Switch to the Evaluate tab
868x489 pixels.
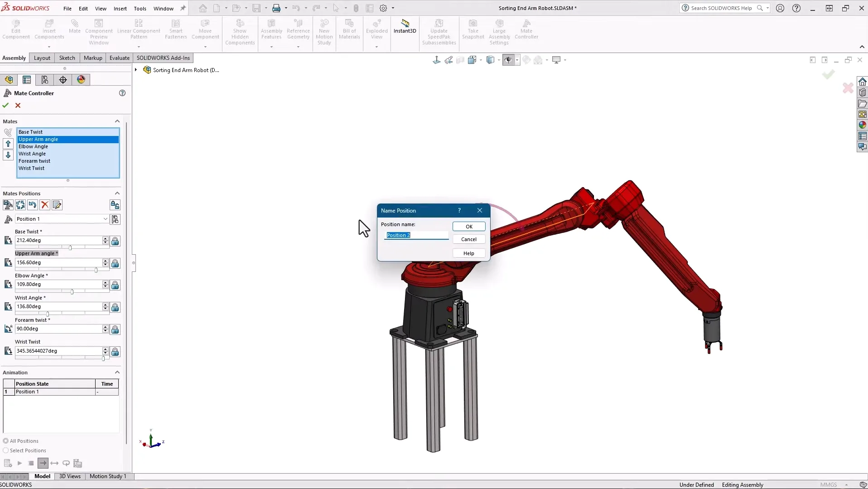click(119, 58)
